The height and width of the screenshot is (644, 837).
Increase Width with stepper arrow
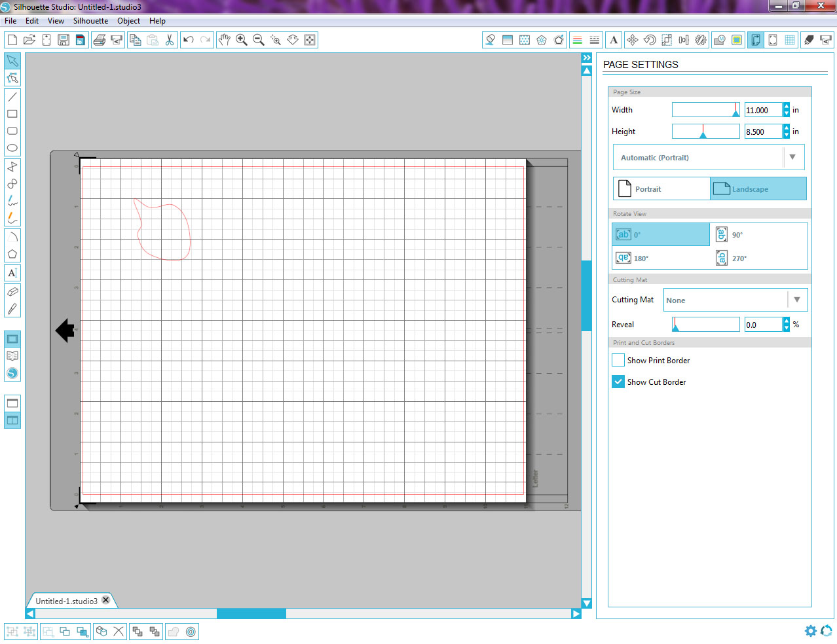tap(787, 106)
